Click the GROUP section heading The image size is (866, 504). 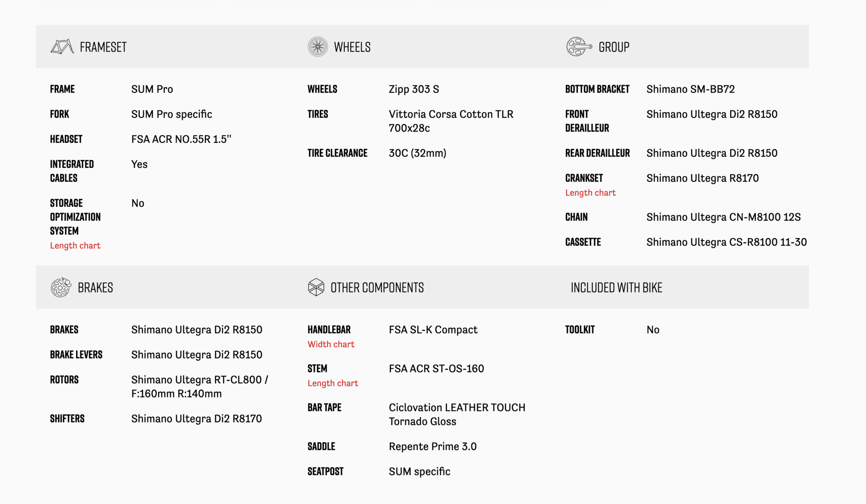tap(614, 47)
